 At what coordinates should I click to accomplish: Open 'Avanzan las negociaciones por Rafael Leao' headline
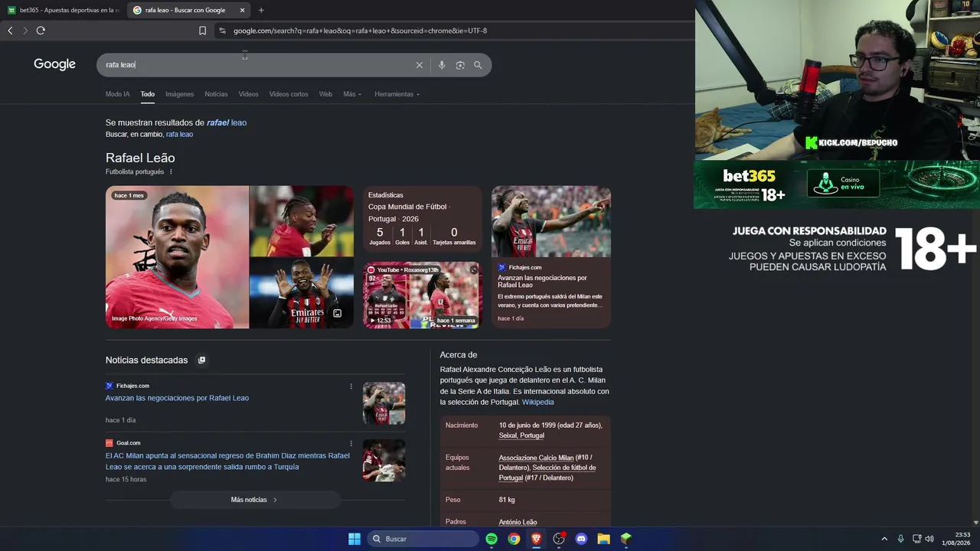(x=177, y=398)
